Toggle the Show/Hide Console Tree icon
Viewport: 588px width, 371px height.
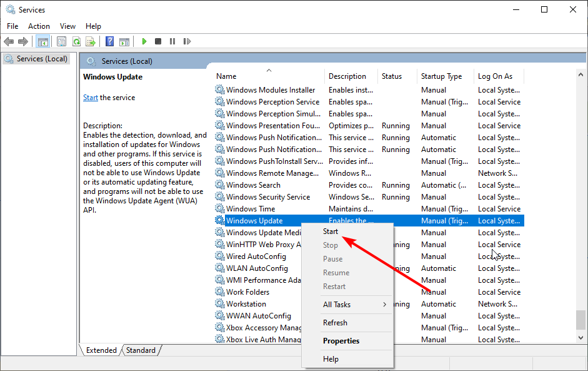point(42,41)
